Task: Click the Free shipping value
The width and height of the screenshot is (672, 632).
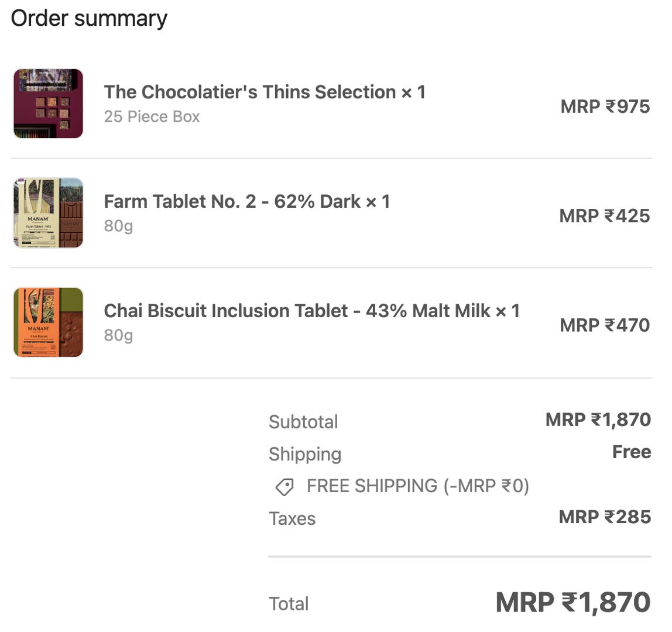Action: 631,452
